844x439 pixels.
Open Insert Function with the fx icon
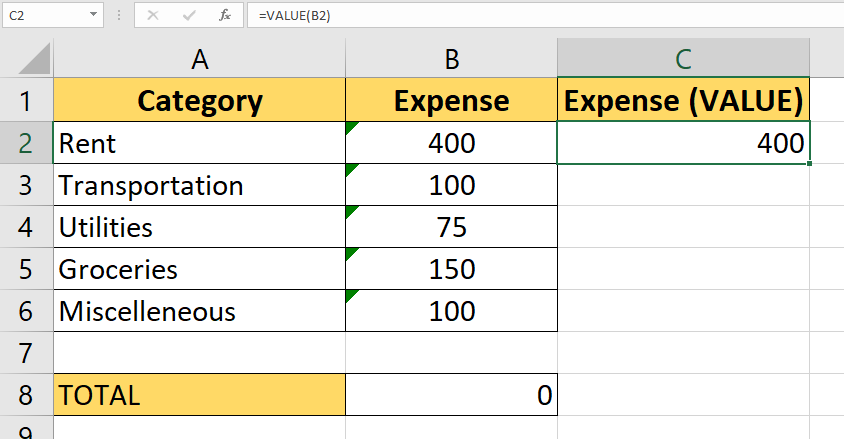[225, 15]
